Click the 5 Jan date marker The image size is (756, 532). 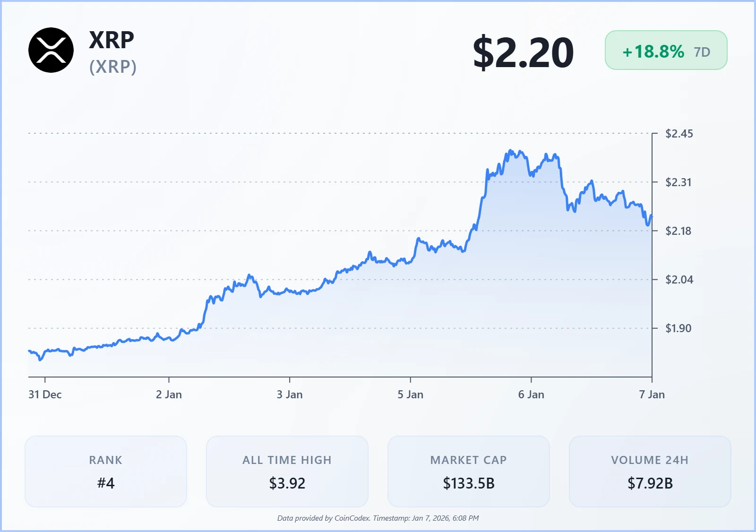pos(410,395)
